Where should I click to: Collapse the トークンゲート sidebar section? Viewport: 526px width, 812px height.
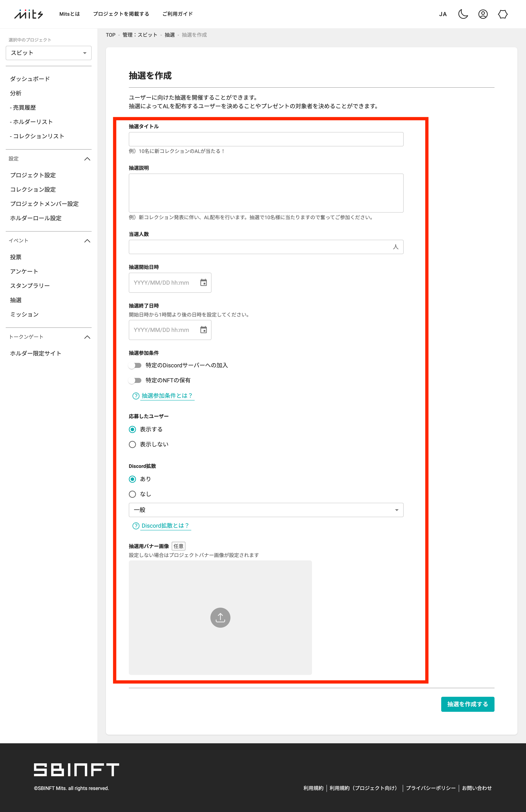(x=87, y=337)
